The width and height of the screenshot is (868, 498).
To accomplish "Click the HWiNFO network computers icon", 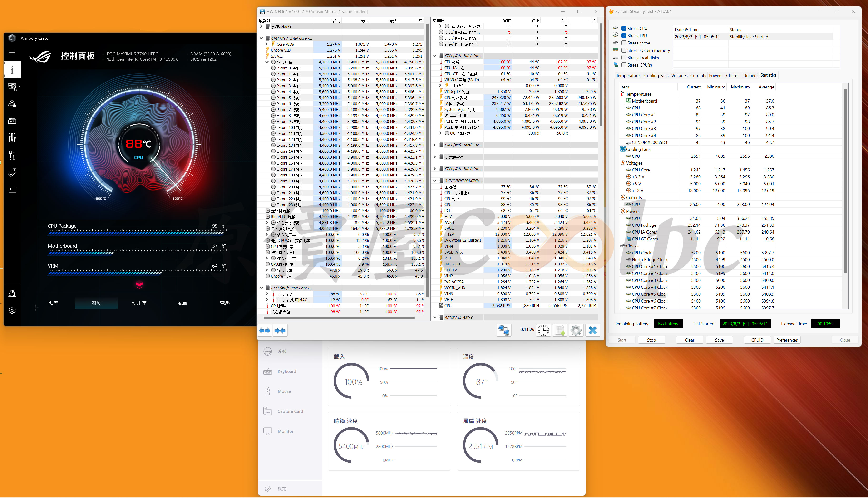I will coord(504,330).
